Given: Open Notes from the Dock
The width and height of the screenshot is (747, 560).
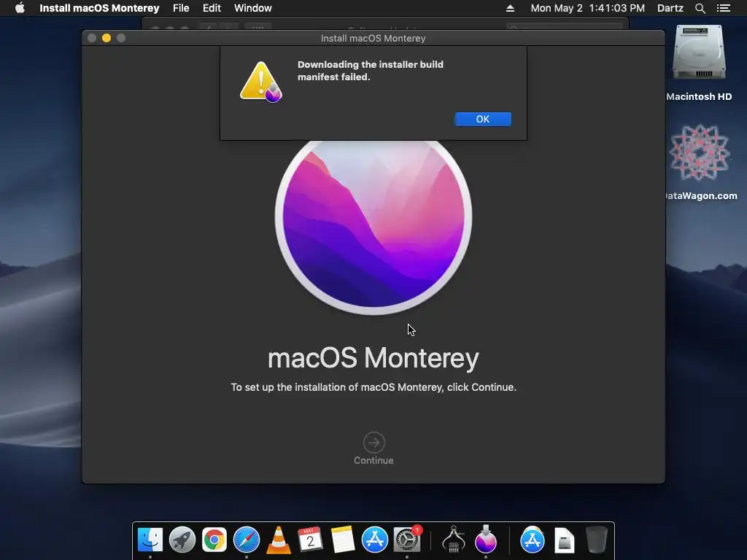Looking at the screenshot, I should coord(343,540).
